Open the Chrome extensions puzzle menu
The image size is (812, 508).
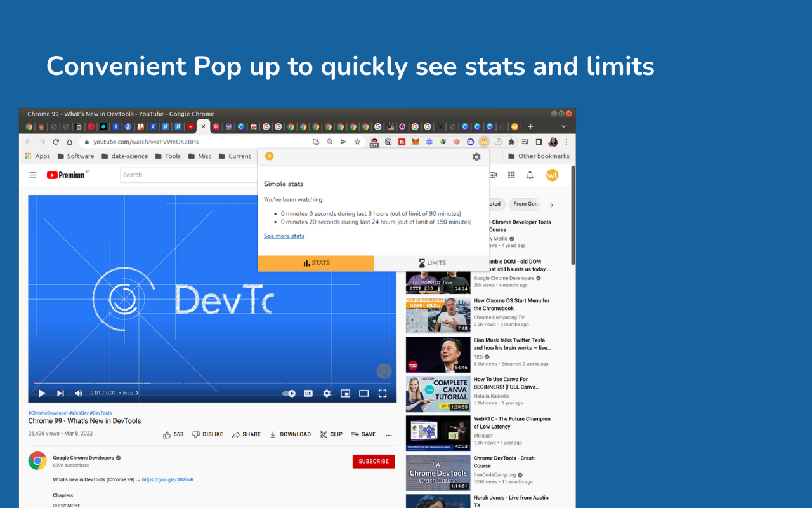pyautogui.click(x=511, y=142)
